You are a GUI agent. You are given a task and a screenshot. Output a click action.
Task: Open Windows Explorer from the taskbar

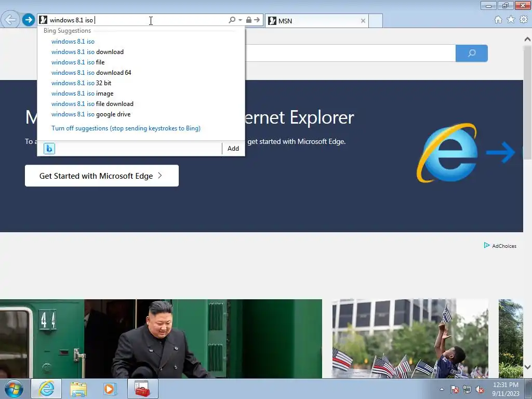(x=78, y=389)
